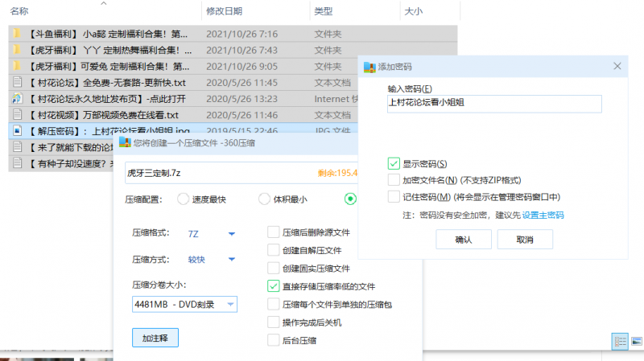Uncheck the 显示密码 checkbox
The height and width of the screenshot is (361, 644).
click(394, 164)
